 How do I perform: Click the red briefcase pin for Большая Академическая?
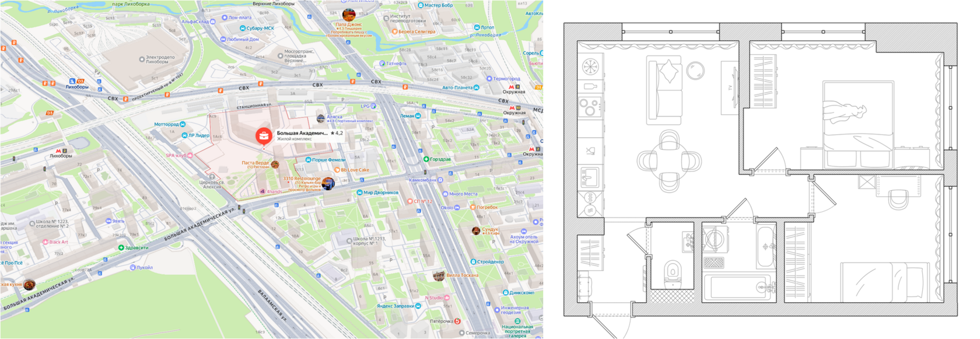coord(264,137)
